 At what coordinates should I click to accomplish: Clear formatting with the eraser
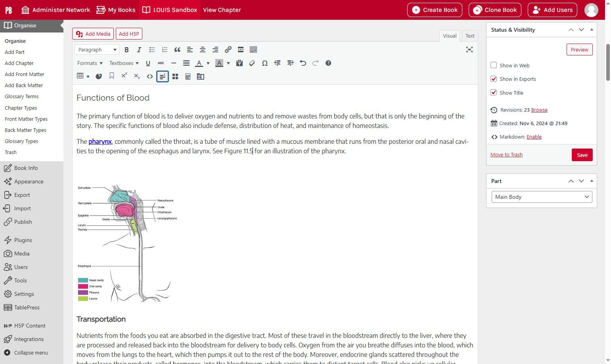[x=252, y=63]
